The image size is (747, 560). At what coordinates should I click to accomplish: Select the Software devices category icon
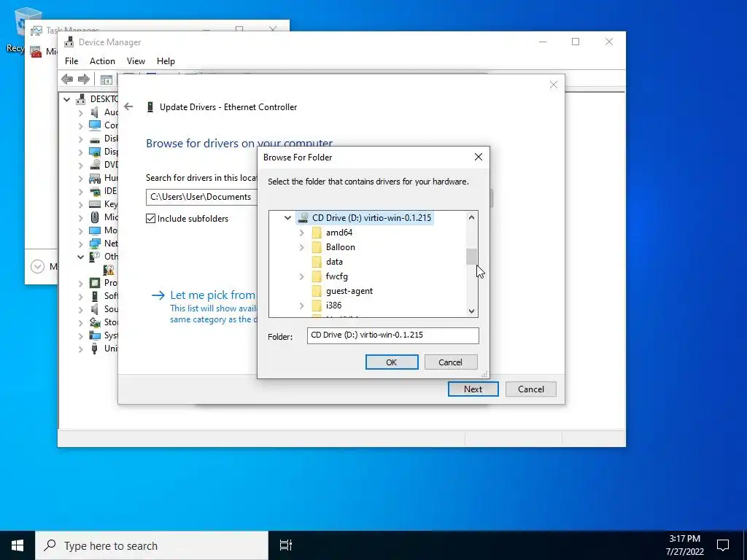pos(95,296)
